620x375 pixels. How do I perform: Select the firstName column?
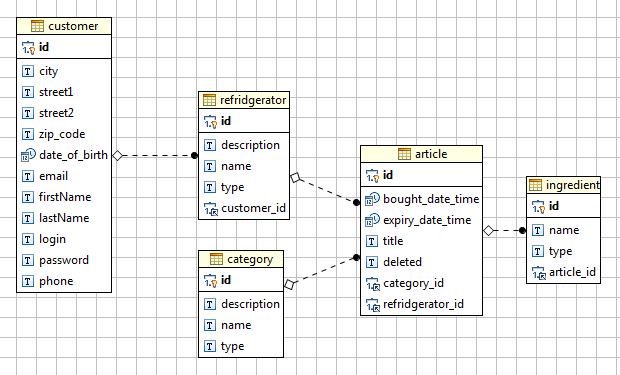pos(64,197)
